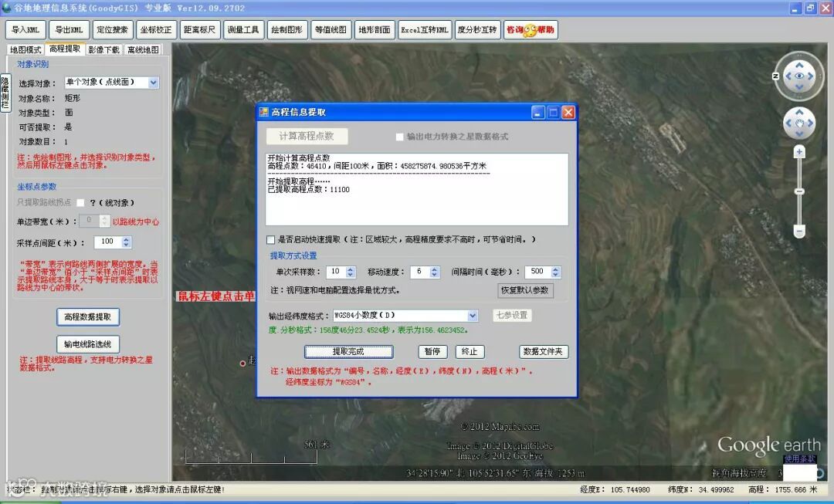Click the pan hand control center
This screenshot has height=504, width=834.
pyautogui.click(x=799, y=123)
